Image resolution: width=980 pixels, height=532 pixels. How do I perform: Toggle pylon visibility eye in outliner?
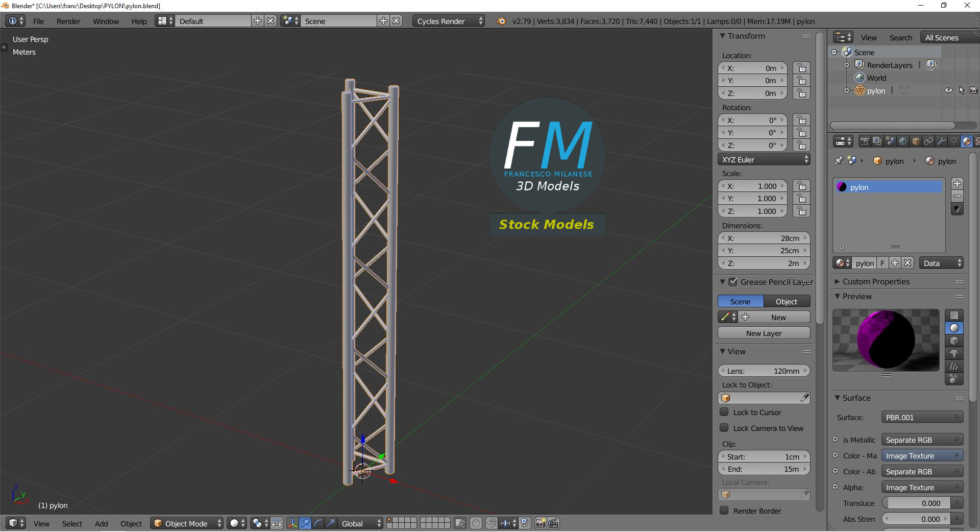(x=948, y=90)
